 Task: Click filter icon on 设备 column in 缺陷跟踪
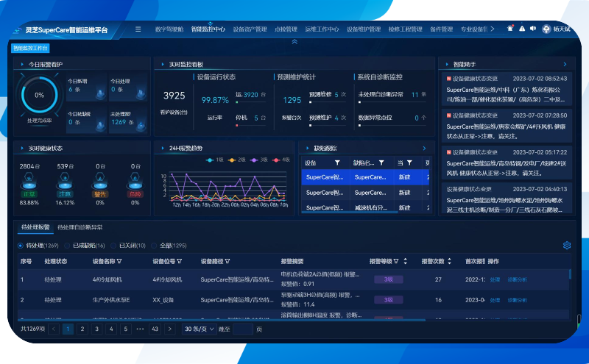(x=337, y=163)
